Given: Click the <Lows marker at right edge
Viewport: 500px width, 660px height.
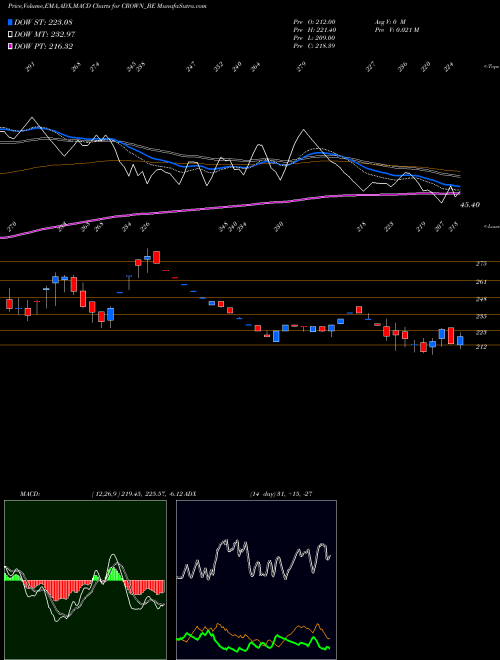Looking at the screenshot, I should tap(491, 226).
